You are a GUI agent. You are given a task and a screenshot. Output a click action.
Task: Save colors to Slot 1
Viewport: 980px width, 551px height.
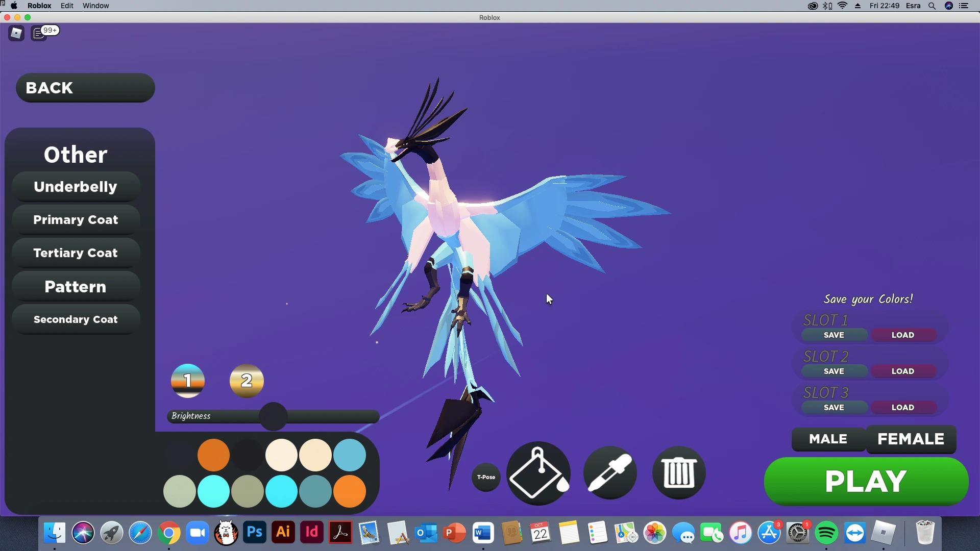click(x=834, y=335)
